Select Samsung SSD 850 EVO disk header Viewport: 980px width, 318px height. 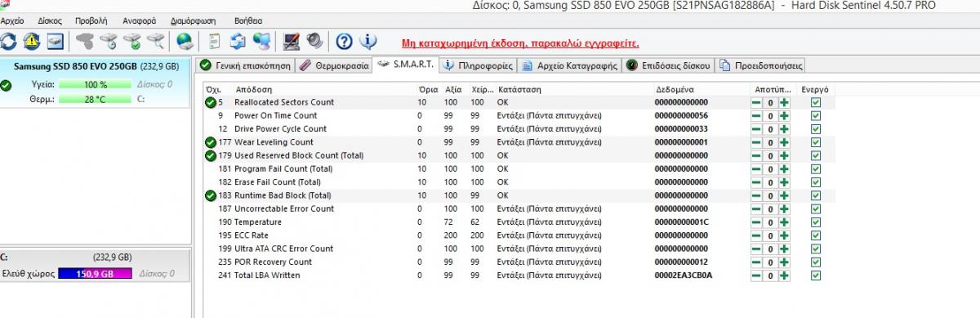(96, 66)
